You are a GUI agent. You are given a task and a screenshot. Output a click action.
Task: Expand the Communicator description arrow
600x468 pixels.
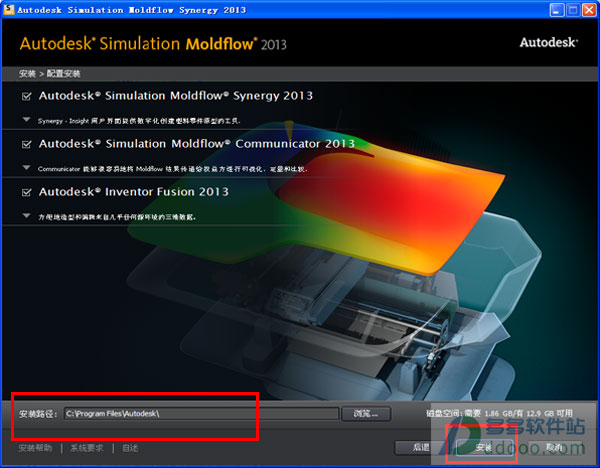[x=26, y=168]
